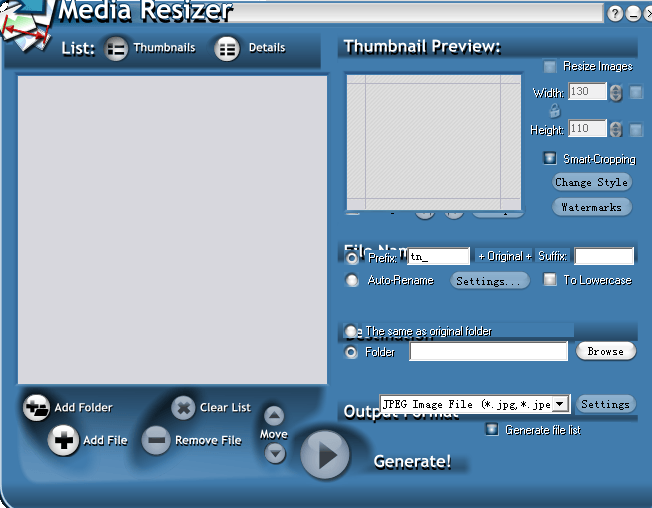Click the thumbnail preview area
The height and width of the screenshot is (508, 652).
(x=434, y=142)
